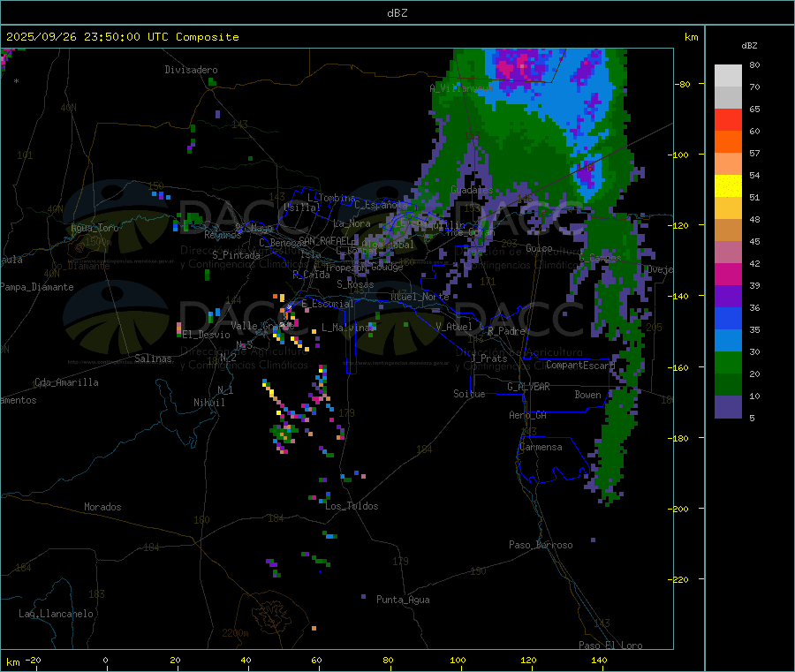The width and height of the screenshot is (795, 672).
Task: Click the Guadales place label
Action: (x=472, y=191)
